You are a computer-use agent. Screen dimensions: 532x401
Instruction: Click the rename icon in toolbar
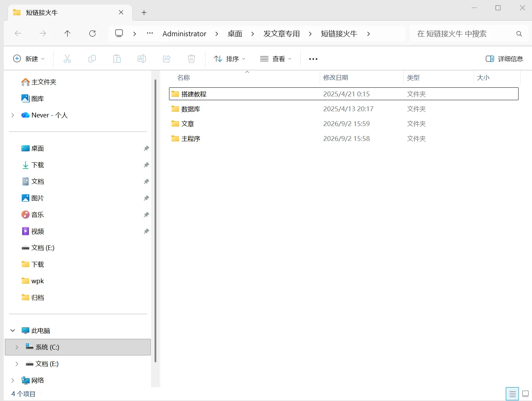coord(142,59)
